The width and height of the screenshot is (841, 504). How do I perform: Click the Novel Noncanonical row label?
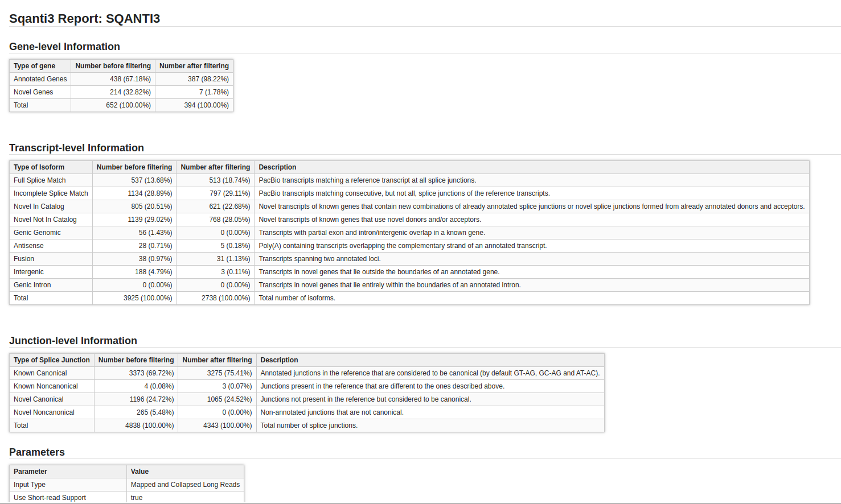(44, 412)
